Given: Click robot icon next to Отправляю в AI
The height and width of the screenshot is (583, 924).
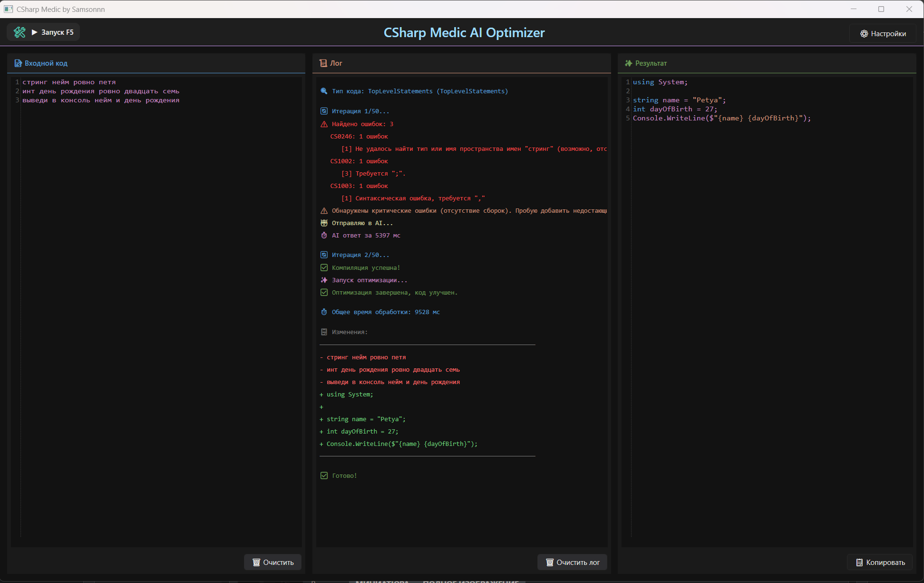Looking at the screenshot, I should 324,223.
